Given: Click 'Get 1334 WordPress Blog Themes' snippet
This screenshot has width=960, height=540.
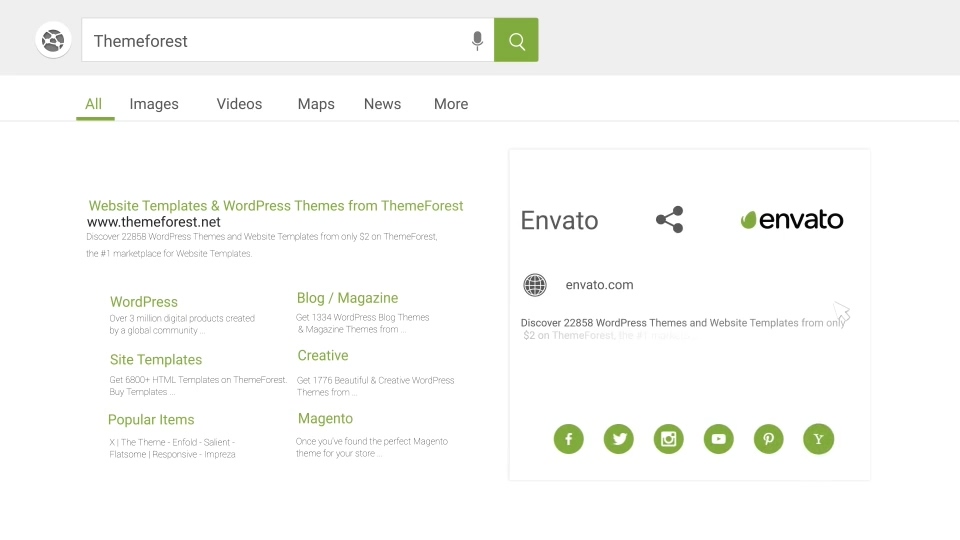Looking at the screenshot, I should click(x=362, y=323).
